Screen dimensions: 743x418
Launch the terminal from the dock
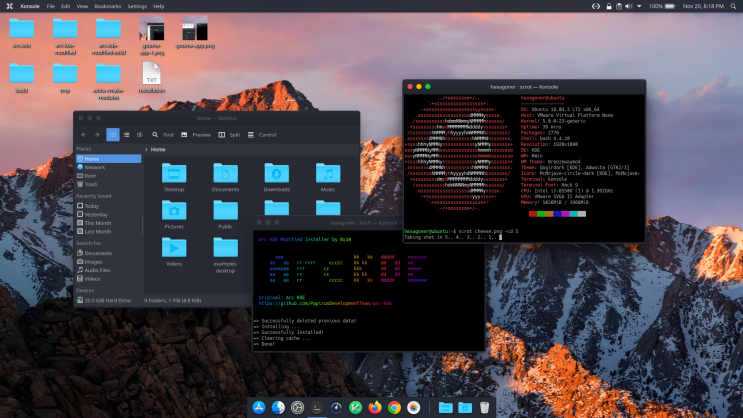click(317, 408)
